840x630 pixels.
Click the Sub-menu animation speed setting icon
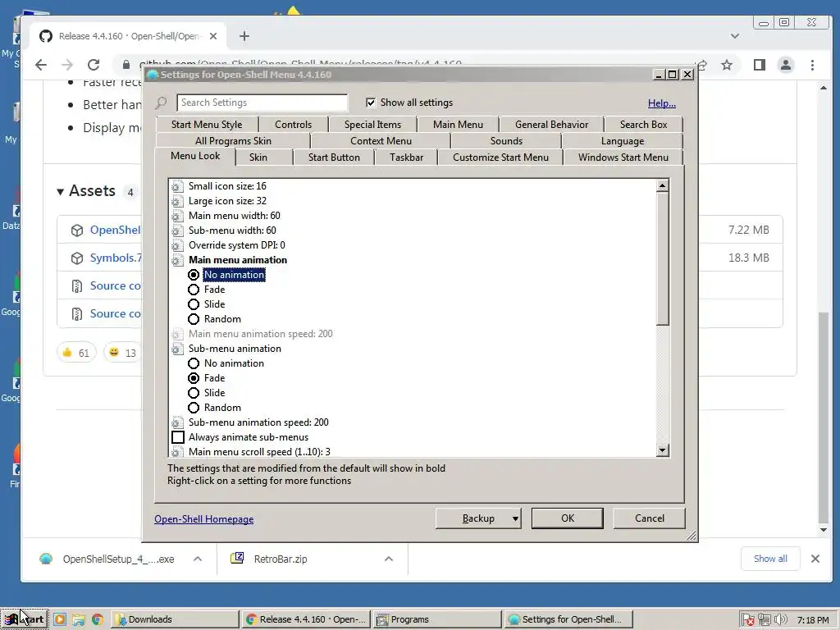click(x=177, y=422)
